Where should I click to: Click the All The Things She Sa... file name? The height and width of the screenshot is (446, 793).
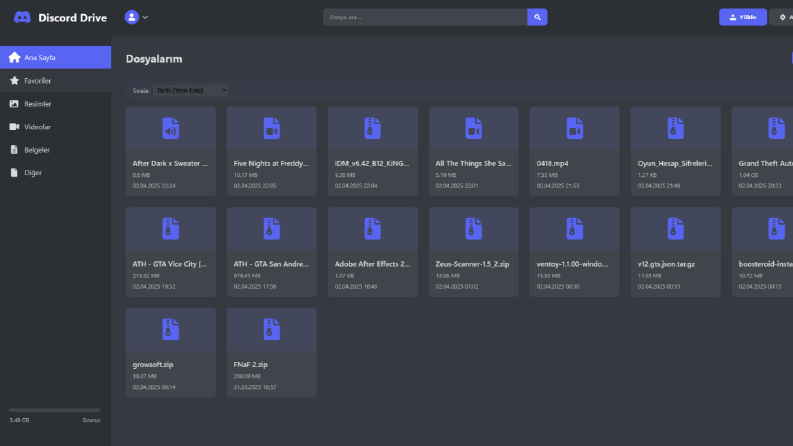click(x=473, y=163)
